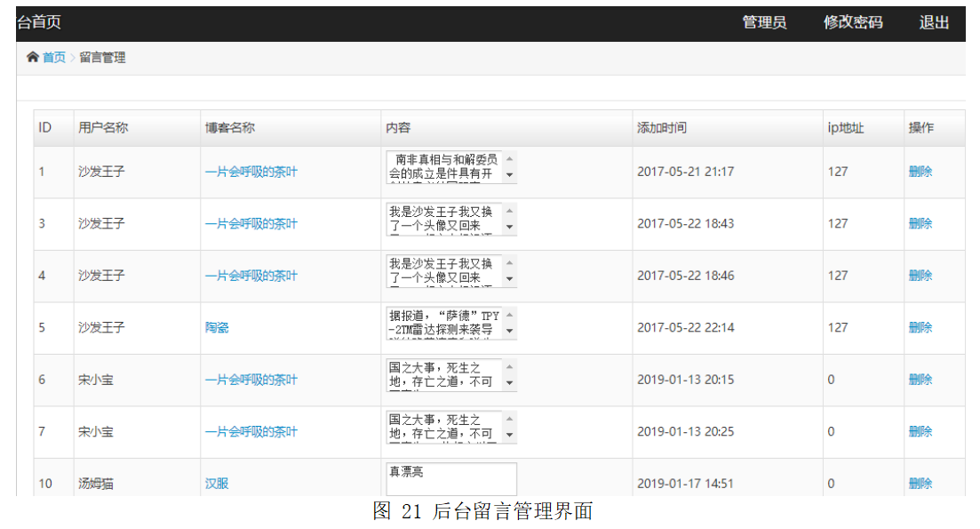Open the 管理员 menu item
This screenshot has width=980, height=529.
764,22
